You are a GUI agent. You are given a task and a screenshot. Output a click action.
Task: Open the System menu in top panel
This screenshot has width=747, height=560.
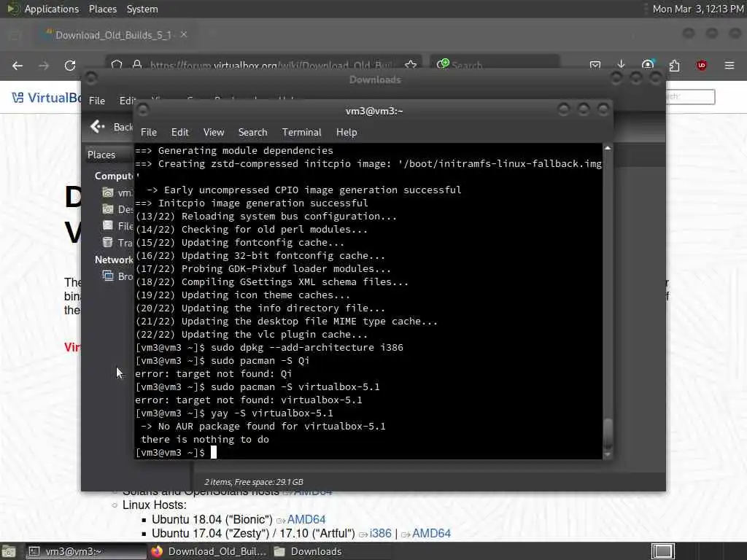coord(142,9)
